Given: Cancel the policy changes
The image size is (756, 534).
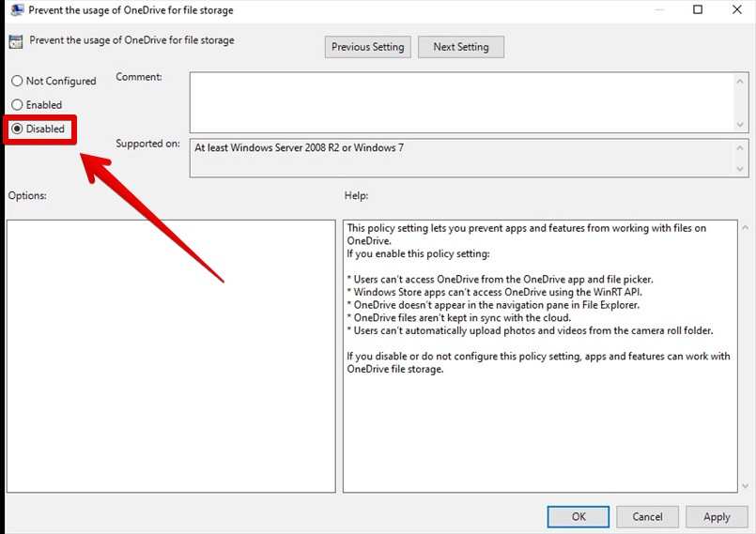Looking at the screenshot, I should coord(647,516).
